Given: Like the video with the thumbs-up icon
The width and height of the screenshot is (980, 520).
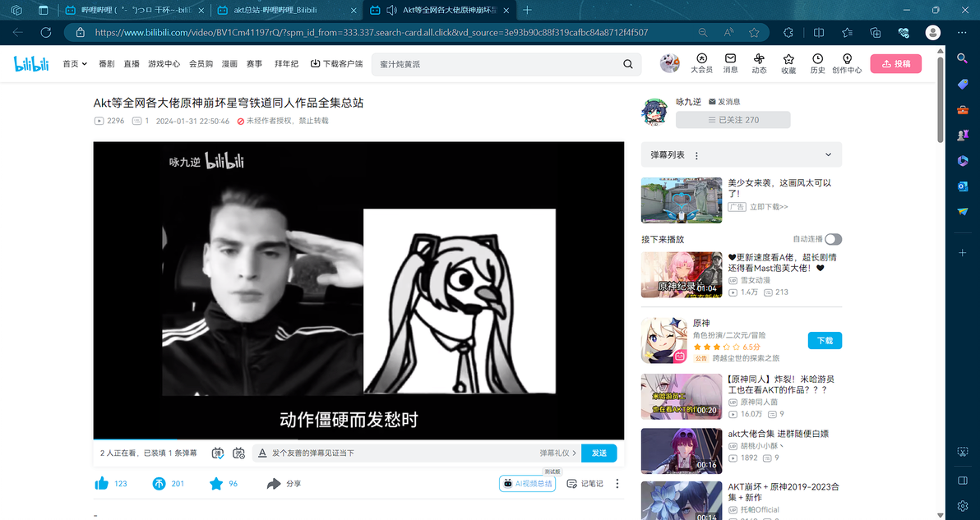Looking at the screenshot, I should click(101, 483).
